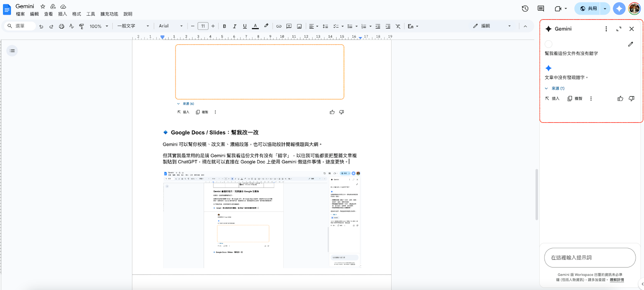The width and height of the screenshot is (644, 290).
Task: Redo the last action
Action: click(51, 26)
